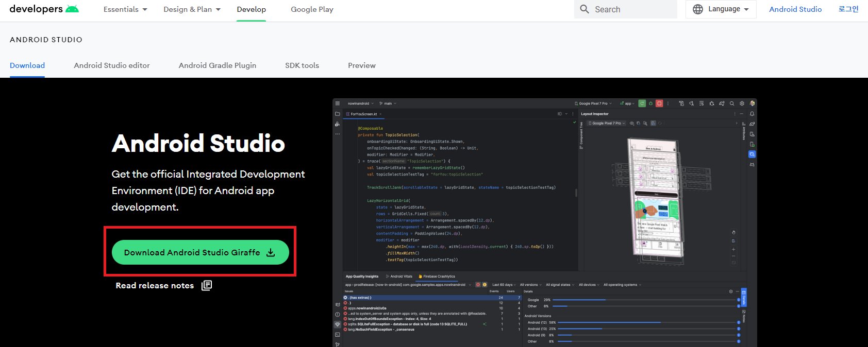
Task: Click the blue highlighted Layout Inspector icon in the IDE image
Action: 752,154
